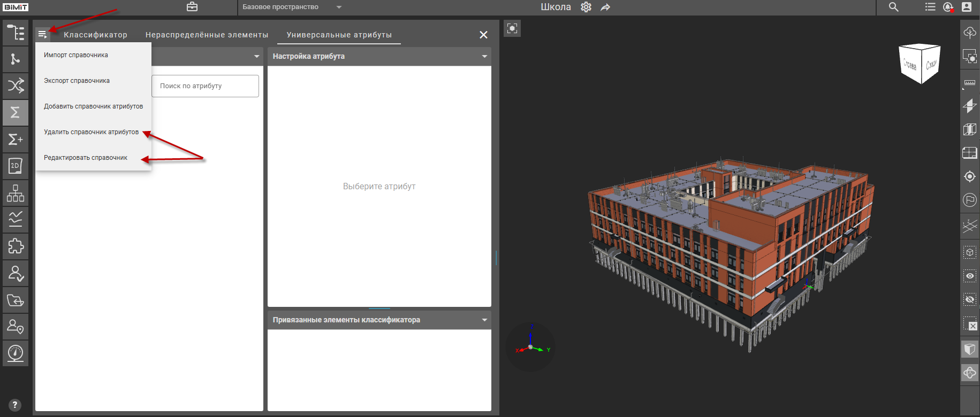
Task: Collapse the Настройка атрибута panel
Action: pyautogui.click(x=484, y=56)
